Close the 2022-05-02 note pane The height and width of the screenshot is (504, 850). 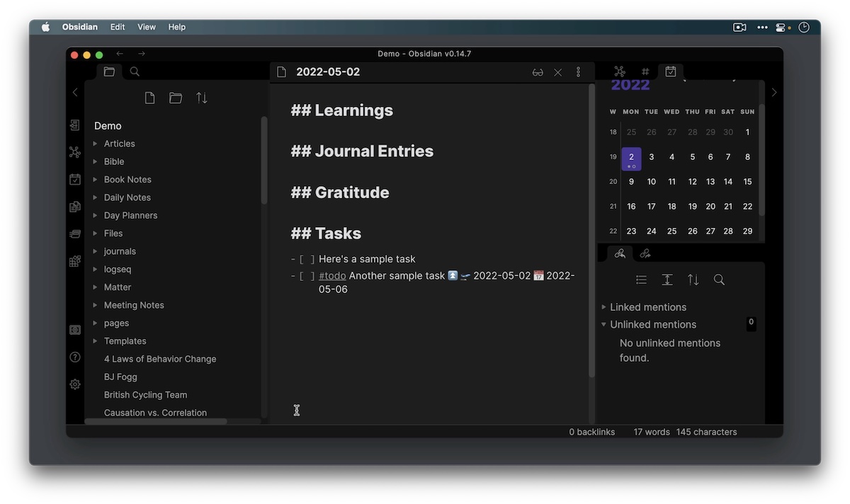coord(558,72)
